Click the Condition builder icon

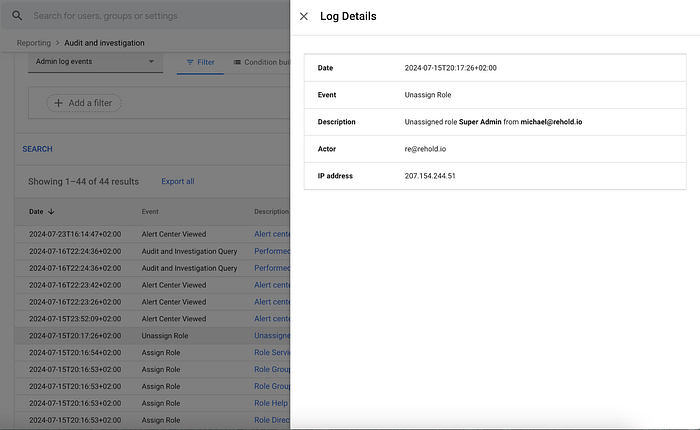click(237, 62)
